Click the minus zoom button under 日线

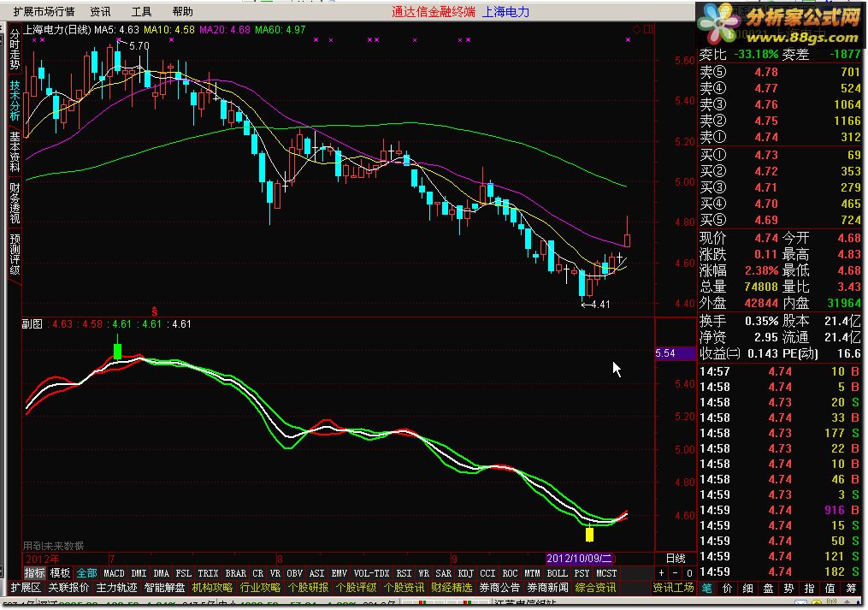coord(675,573)
